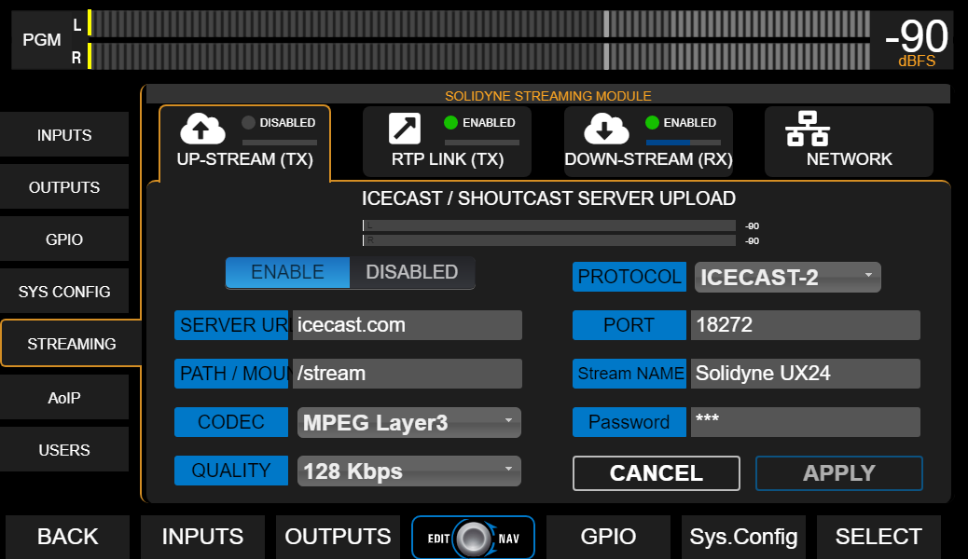Open the AoIP settings section
This screenshot has height=560, width=968.
[x=65, y=397]
